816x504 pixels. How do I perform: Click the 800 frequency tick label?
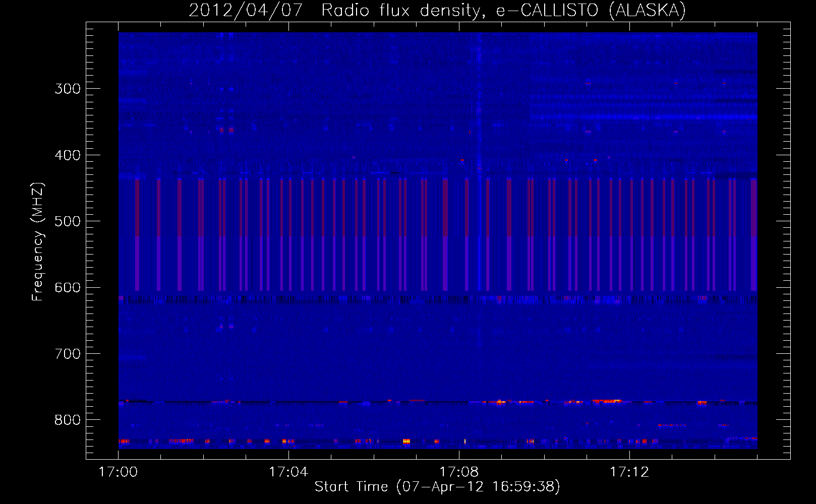tap(68, 420)
